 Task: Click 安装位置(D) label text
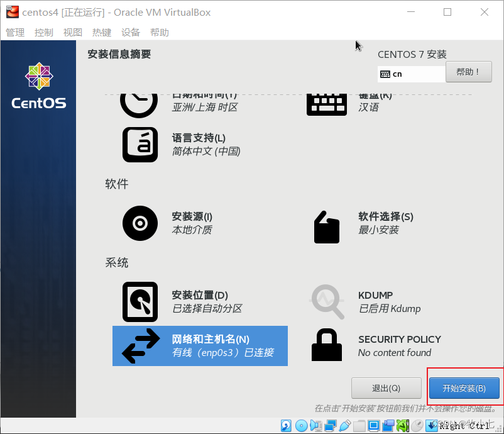click(200, 295)
